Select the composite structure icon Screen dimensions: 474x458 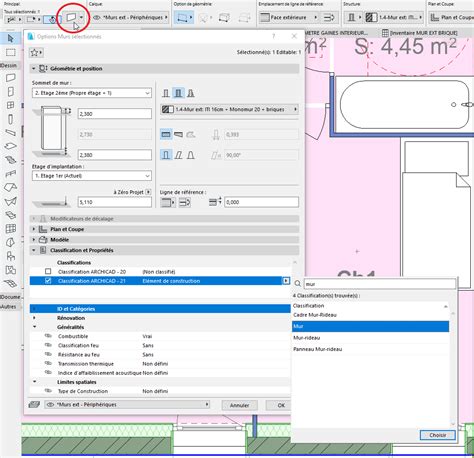tap(178, 93)
